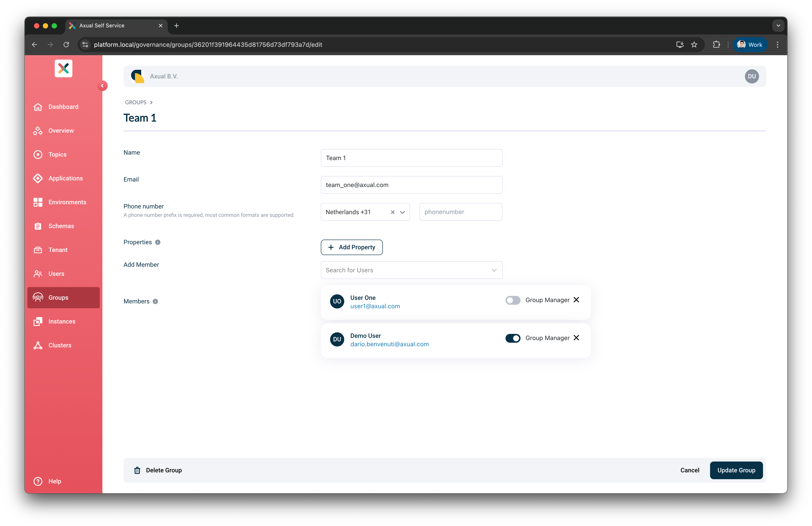Image resolution: width=812 pixels, height=526 pixels.
Task: Click the Add Property button
Action: (x=351, y=247)
